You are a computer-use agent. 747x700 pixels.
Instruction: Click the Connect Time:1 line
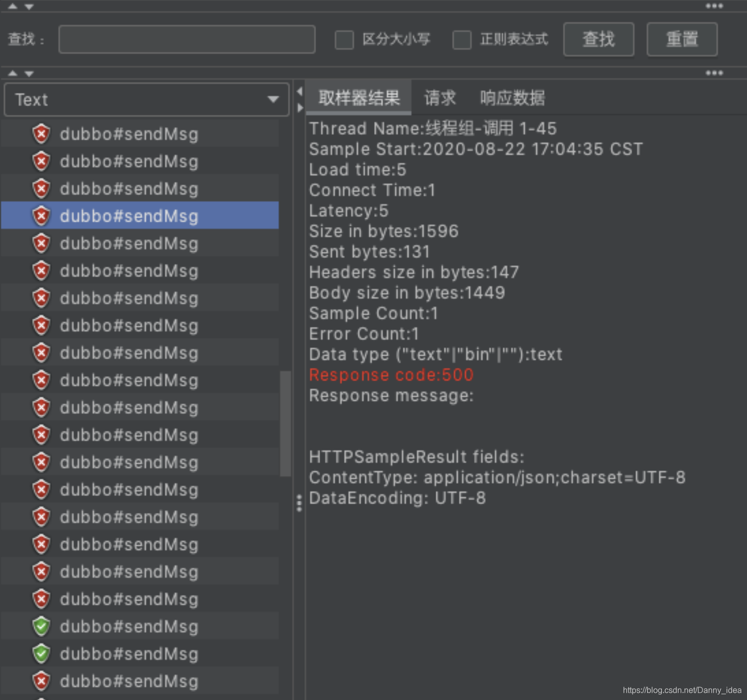[372, 190]
